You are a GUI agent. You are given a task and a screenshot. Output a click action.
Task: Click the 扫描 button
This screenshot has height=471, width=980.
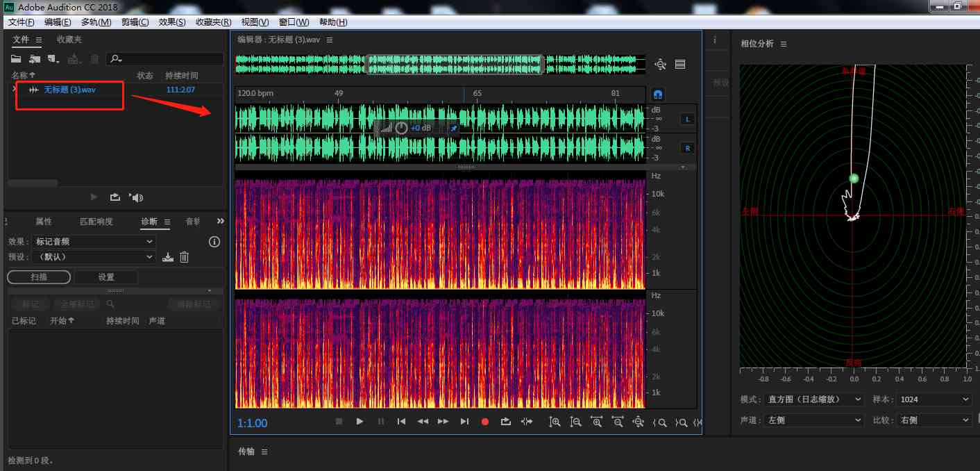click(x=39, y=277)
